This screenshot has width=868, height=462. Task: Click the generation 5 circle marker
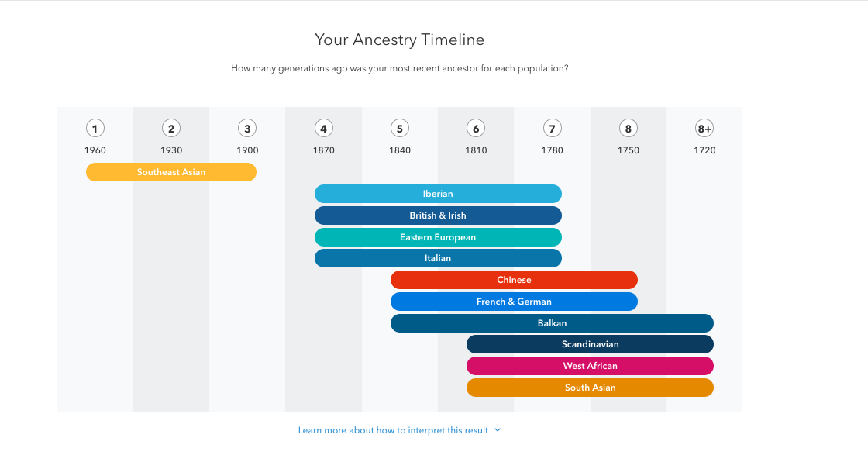click(x=400, y=129)
